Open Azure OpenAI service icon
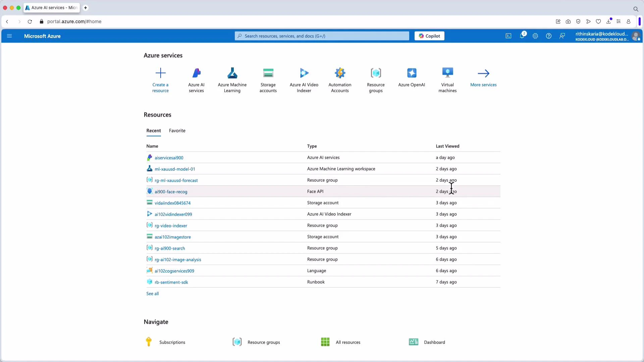 [412, 78]
